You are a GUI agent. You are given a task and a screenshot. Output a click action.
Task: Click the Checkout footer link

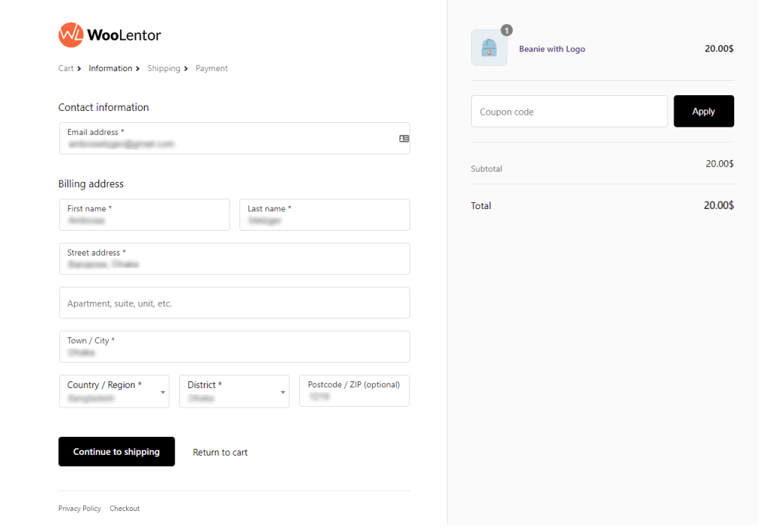(124, 509)
